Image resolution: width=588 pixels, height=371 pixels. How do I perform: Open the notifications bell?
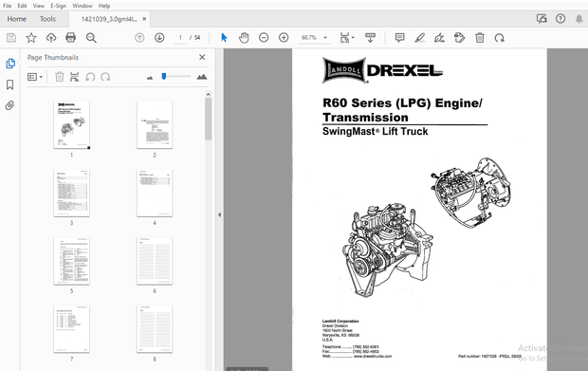tap(579, 19)
